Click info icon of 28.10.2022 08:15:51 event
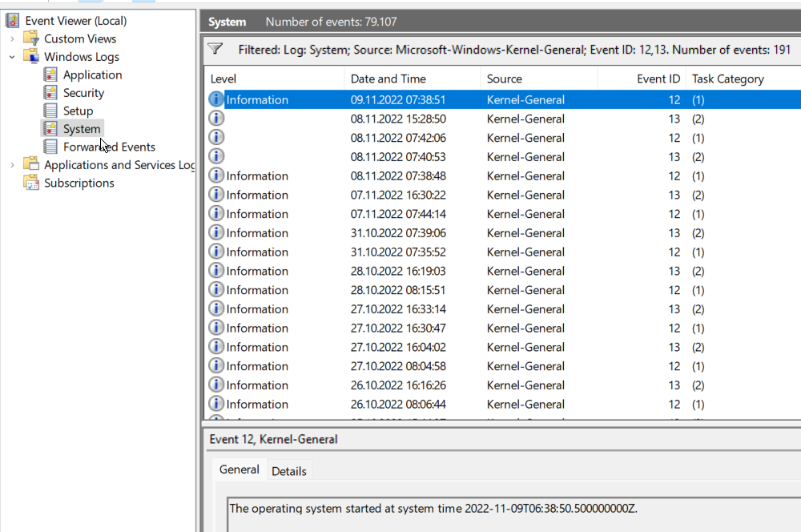This screenshot has width=801, height=532. point(216,289)
